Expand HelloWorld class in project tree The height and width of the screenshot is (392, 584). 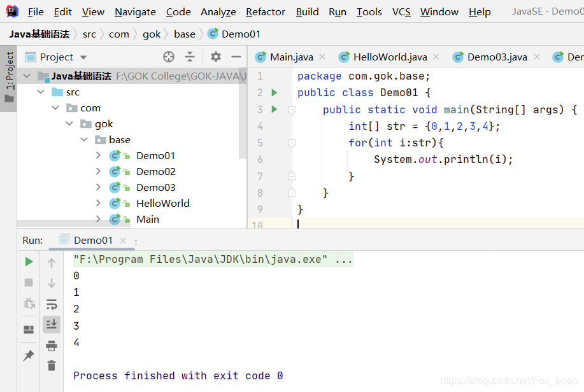click(98, 203)
